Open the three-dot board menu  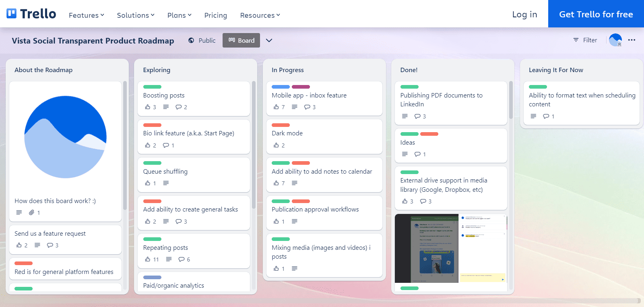click(632, 40)
